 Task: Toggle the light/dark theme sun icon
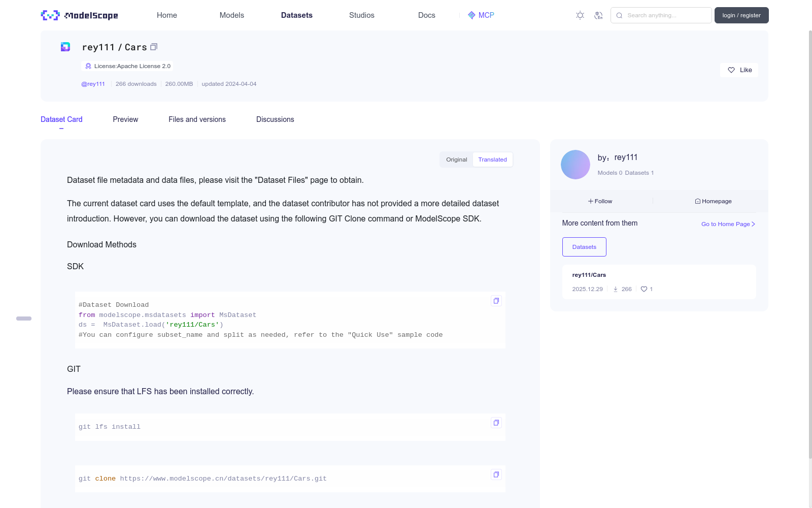(x=580, y=15)
